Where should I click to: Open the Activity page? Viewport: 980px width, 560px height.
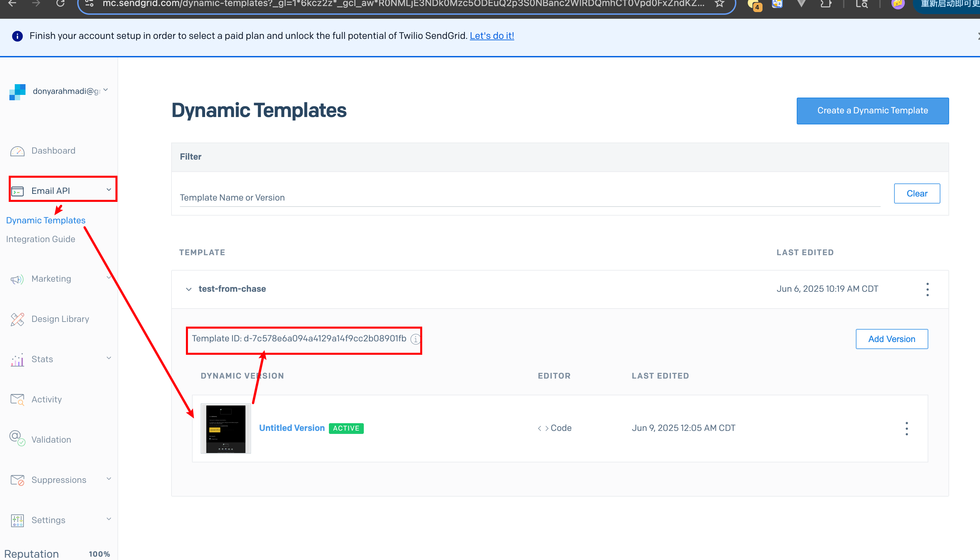(47, 400)
